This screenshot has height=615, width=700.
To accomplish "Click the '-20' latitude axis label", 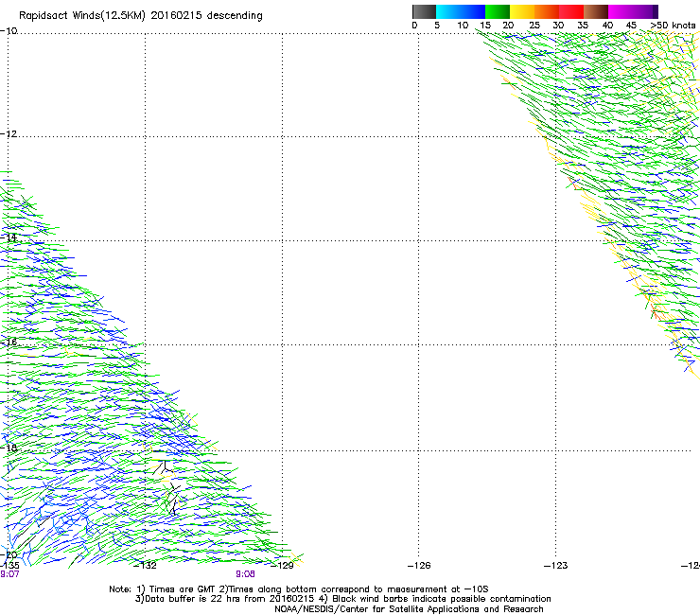I will pos(9,554).
